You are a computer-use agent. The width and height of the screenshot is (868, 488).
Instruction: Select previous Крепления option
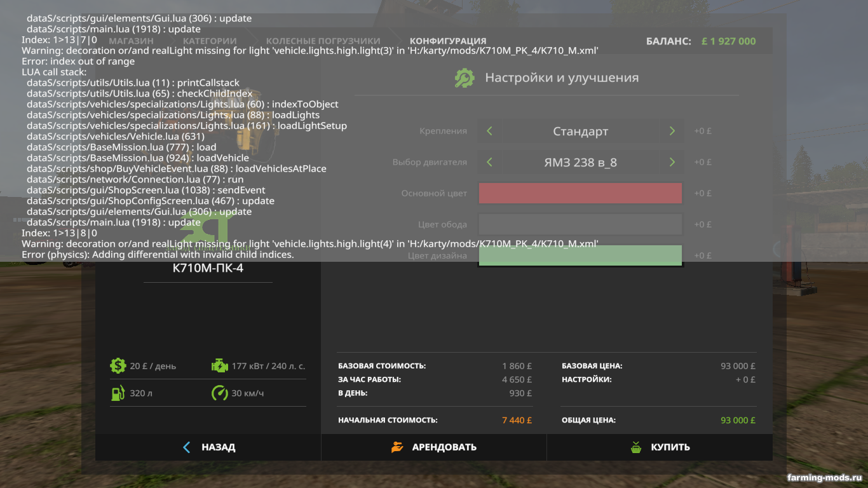point(489,131)
